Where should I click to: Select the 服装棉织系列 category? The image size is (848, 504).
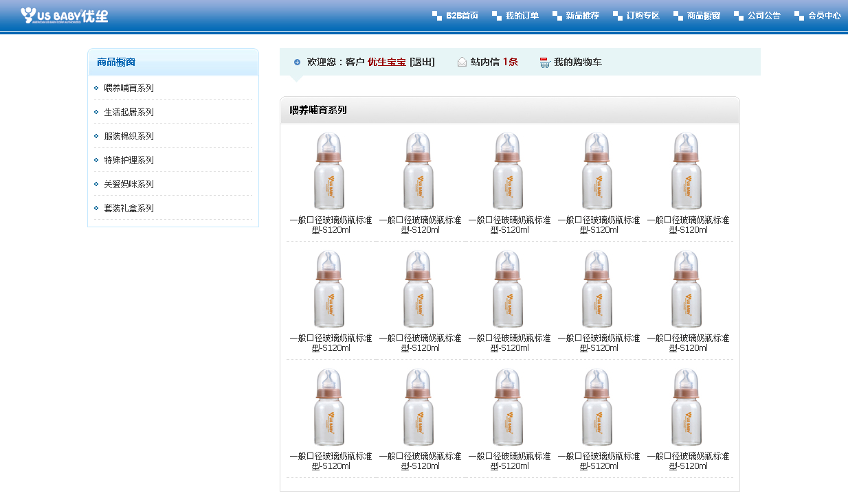coord(129,136)
